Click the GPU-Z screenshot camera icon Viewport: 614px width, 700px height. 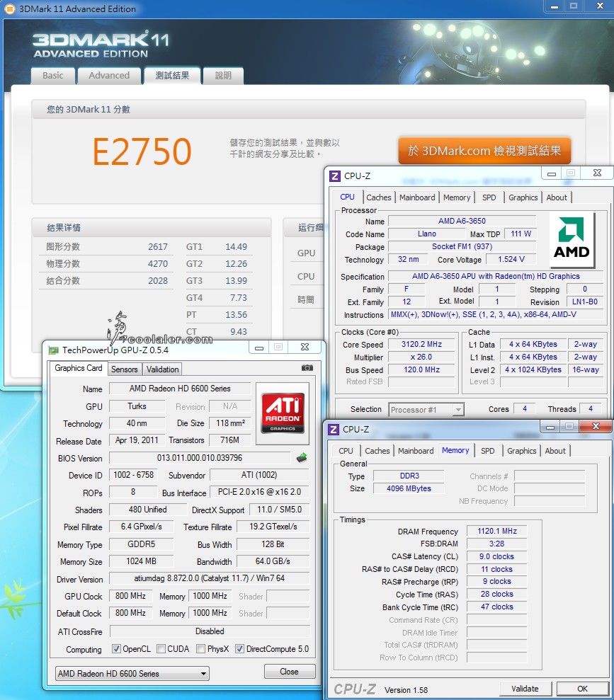tap(307, 368)
